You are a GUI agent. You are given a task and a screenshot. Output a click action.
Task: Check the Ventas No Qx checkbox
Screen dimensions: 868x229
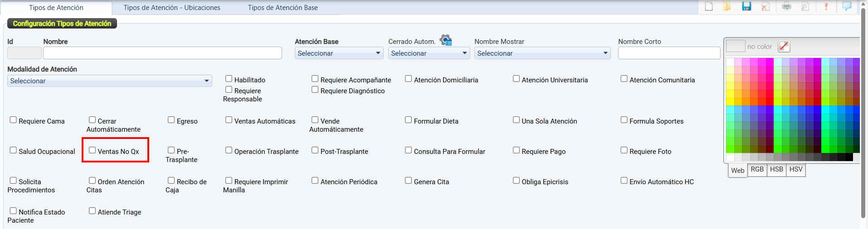click(93, 150)
